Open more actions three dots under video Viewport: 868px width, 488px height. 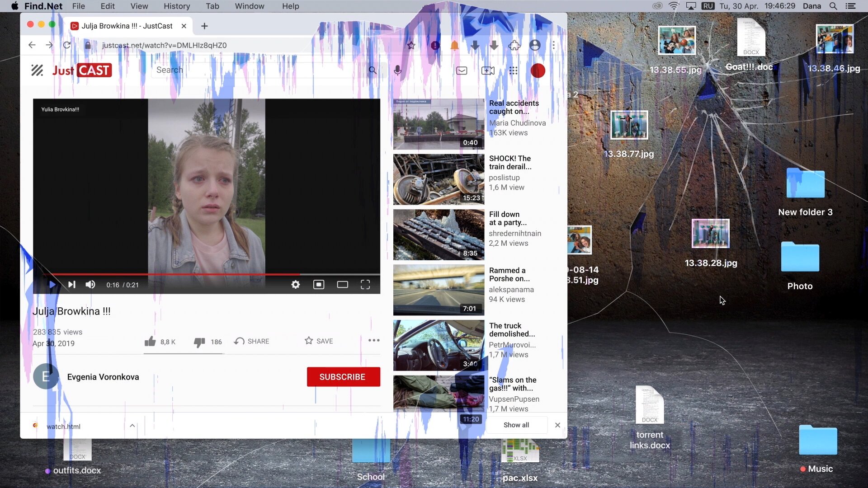point(374,340)
